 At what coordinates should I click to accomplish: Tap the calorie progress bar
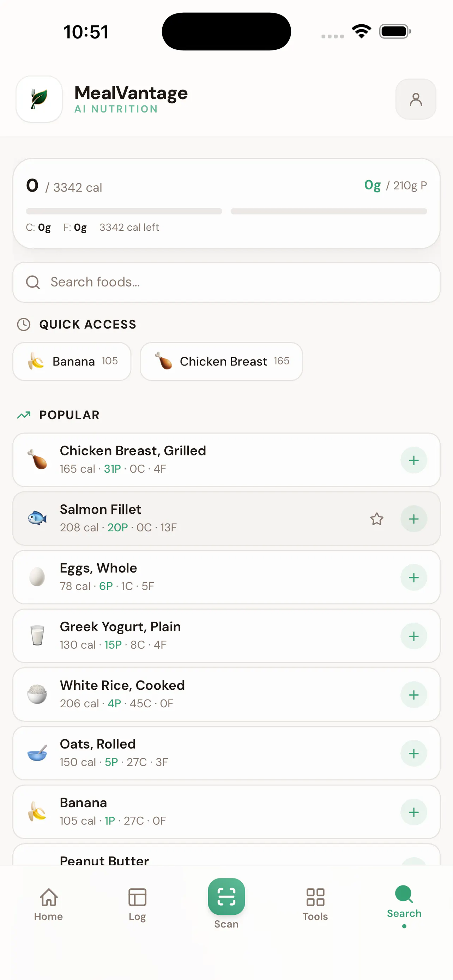tap(124, 211)
